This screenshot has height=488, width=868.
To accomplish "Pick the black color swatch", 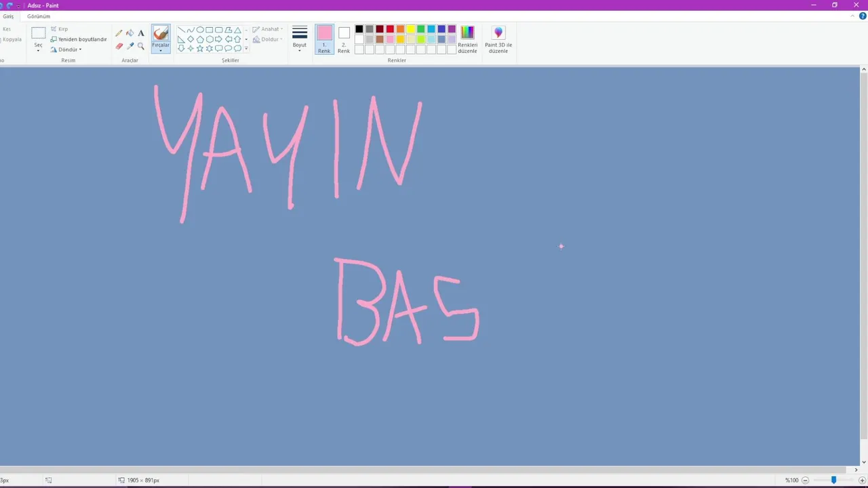I will (x=359, y=29).
